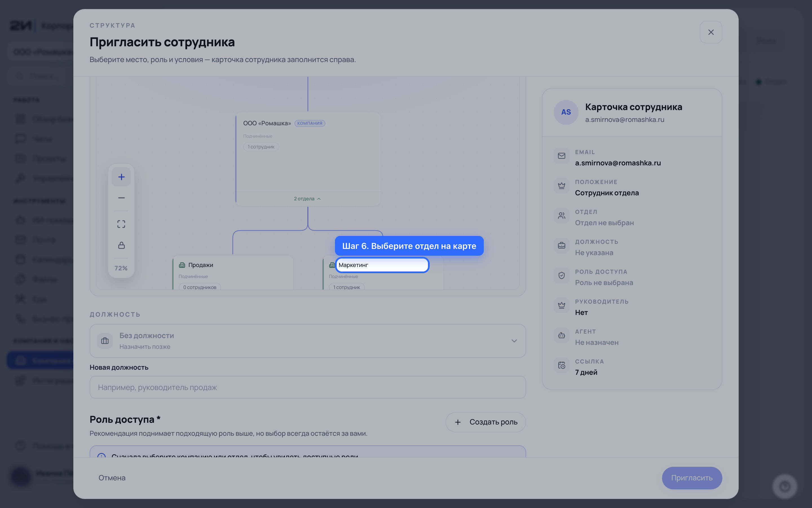The image size is (812, 508).
Task: Click the AS avatar in the employee card
Action: click(566, 112)
